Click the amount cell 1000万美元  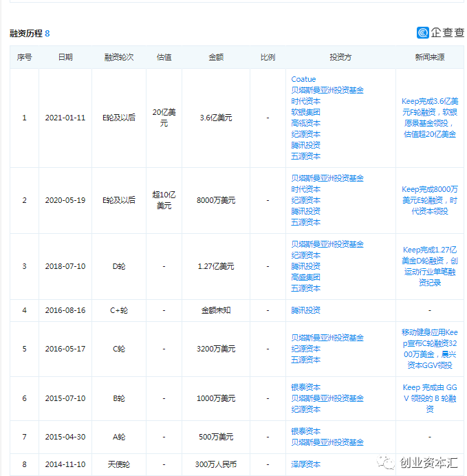216,398
